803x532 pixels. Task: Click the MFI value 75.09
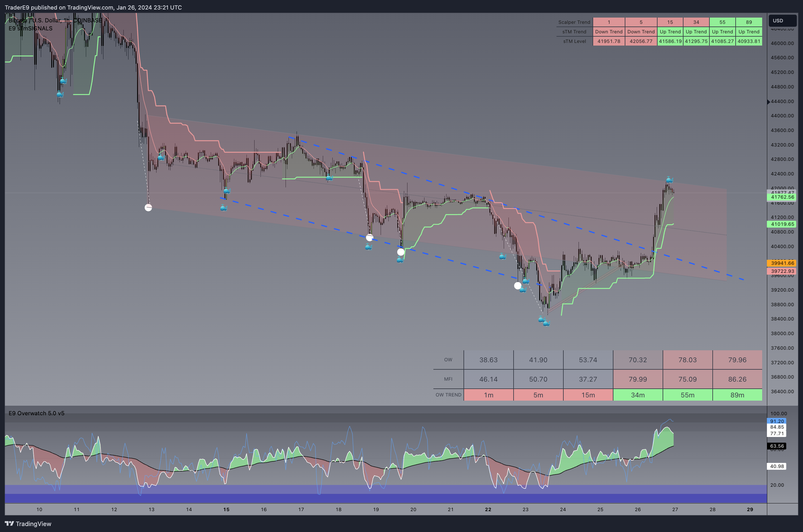pos(688,379)
